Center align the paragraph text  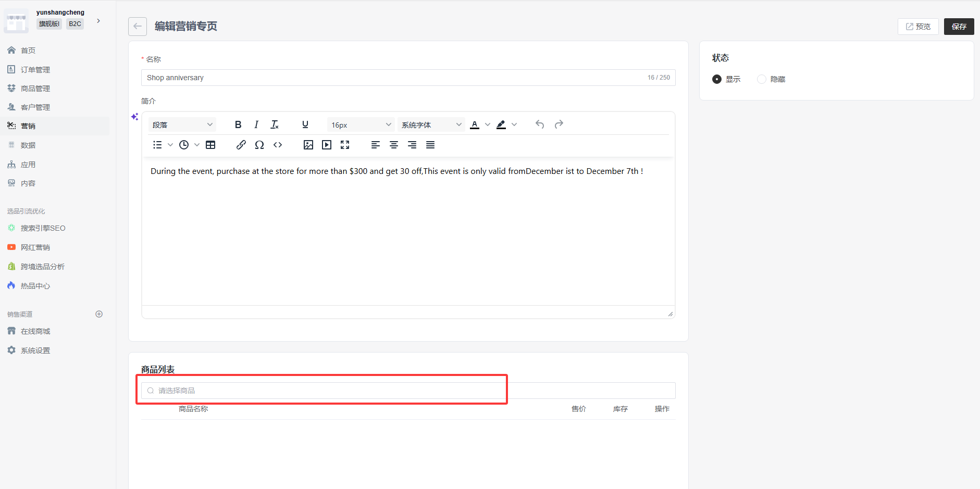394,145
